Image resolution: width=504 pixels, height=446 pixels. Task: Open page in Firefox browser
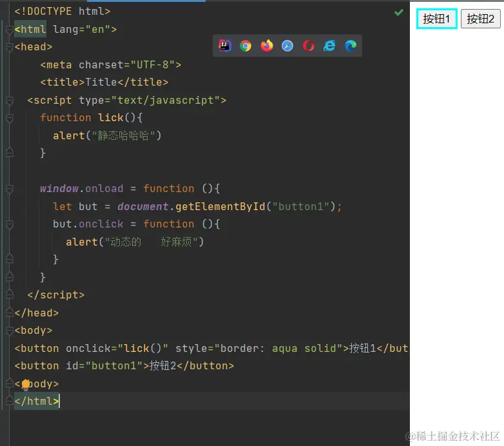(266, 46)
